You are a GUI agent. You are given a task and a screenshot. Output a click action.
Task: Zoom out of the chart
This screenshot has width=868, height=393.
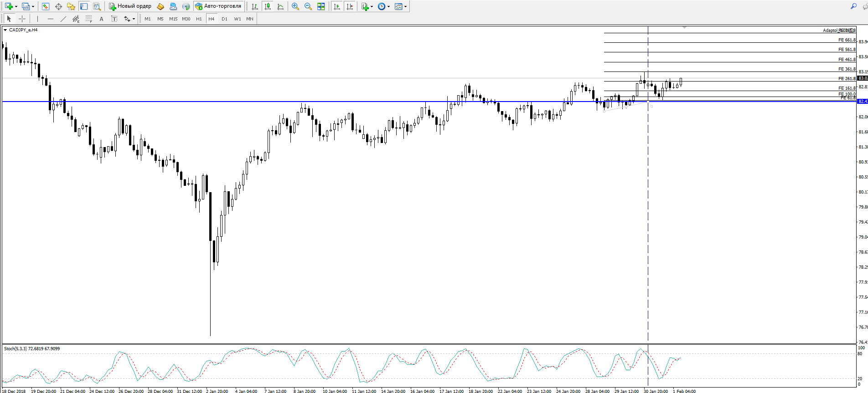(308, 6)
